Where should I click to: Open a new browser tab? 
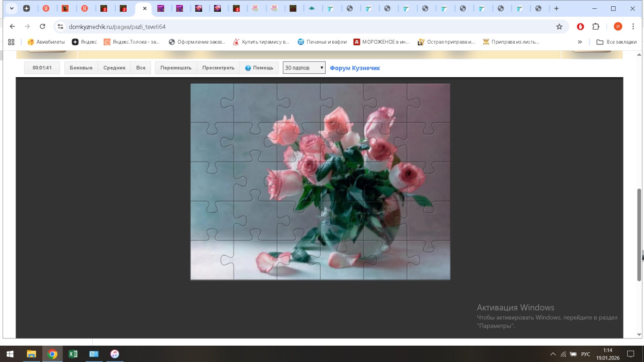[x=556, y=8]
